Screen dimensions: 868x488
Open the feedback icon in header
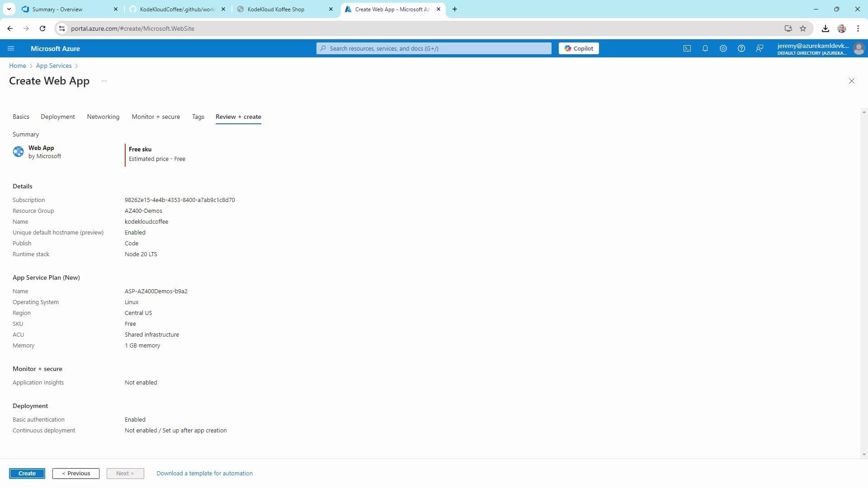click(x=759, y=48)
